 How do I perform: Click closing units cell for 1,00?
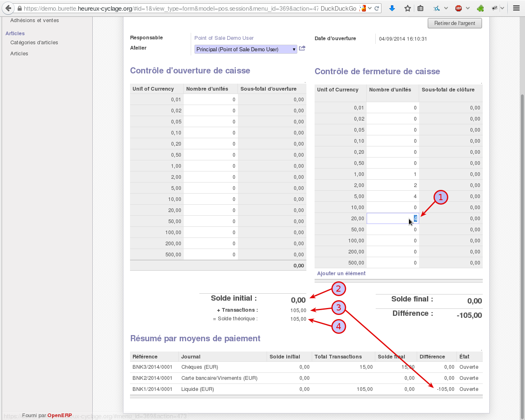tap(393, 174)
